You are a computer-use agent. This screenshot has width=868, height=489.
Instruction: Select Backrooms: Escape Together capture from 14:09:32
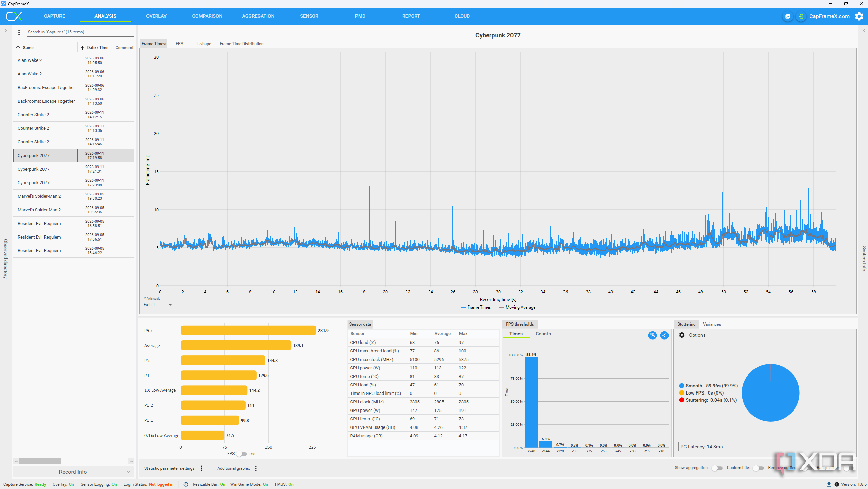tap(74, 88)
